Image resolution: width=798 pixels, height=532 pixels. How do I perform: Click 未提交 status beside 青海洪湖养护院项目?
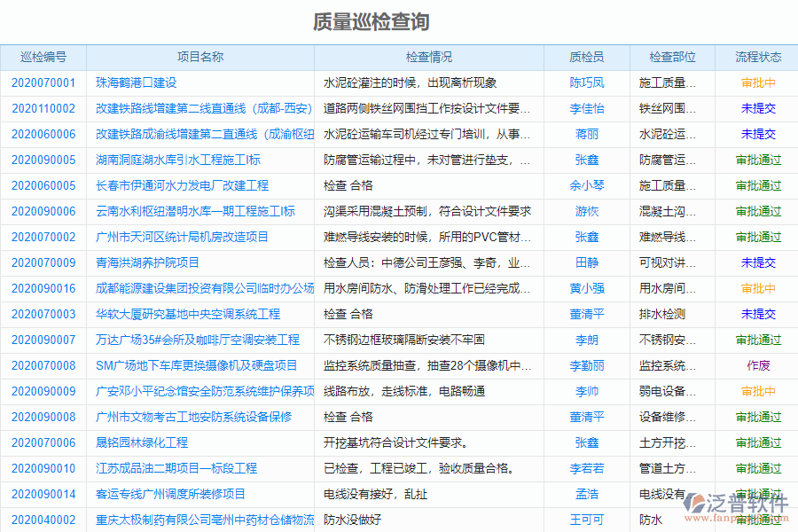(756, 262)
